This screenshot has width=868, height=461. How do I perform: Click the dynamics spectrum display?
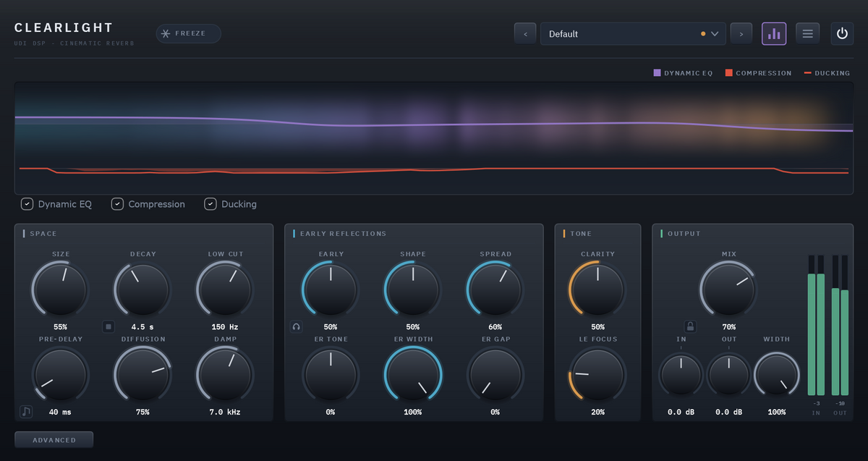(x=434, y=138)
